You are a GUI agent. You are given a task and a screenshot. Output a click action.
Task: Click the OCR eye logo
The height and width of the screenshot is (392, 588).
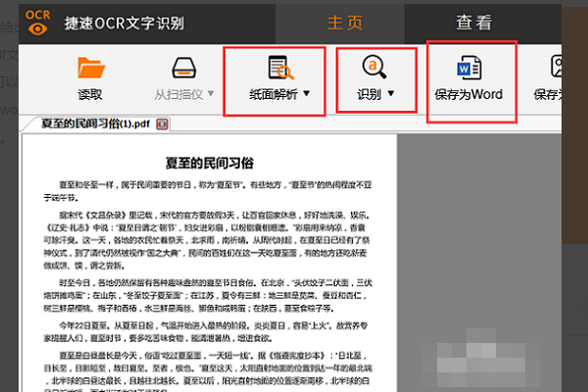[x=37, y=23]
